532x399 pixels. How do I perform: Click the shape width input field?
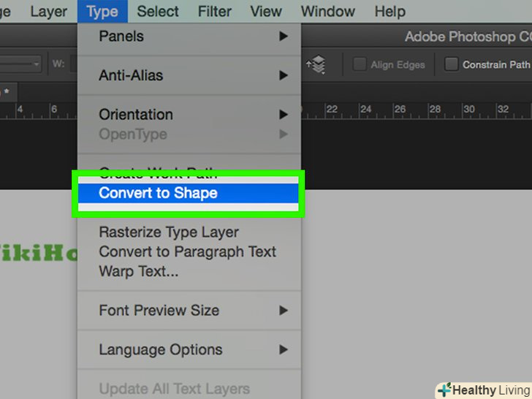pyautogui.click(x=73, y=64)
